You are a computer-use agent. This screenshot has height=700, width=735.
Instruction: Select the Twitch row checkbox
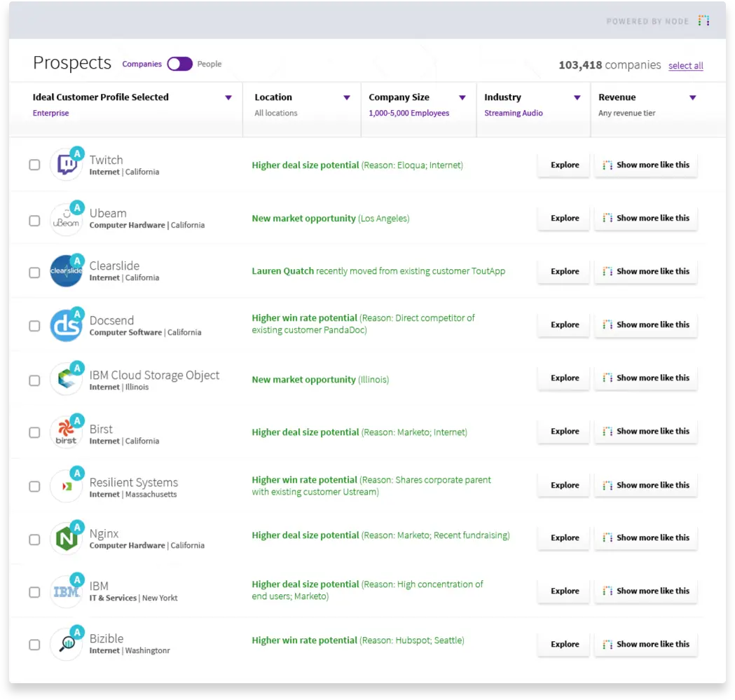click(x=35, y=165)
